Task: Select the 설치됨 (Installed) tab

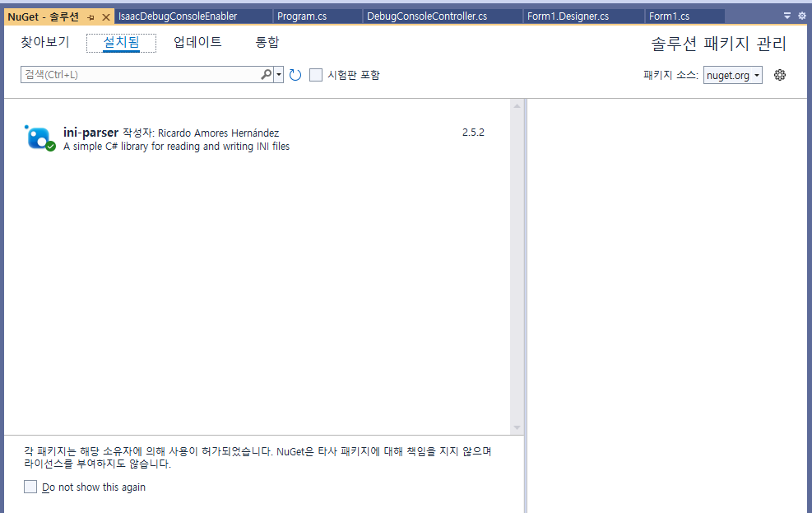Action: (121, 43)
